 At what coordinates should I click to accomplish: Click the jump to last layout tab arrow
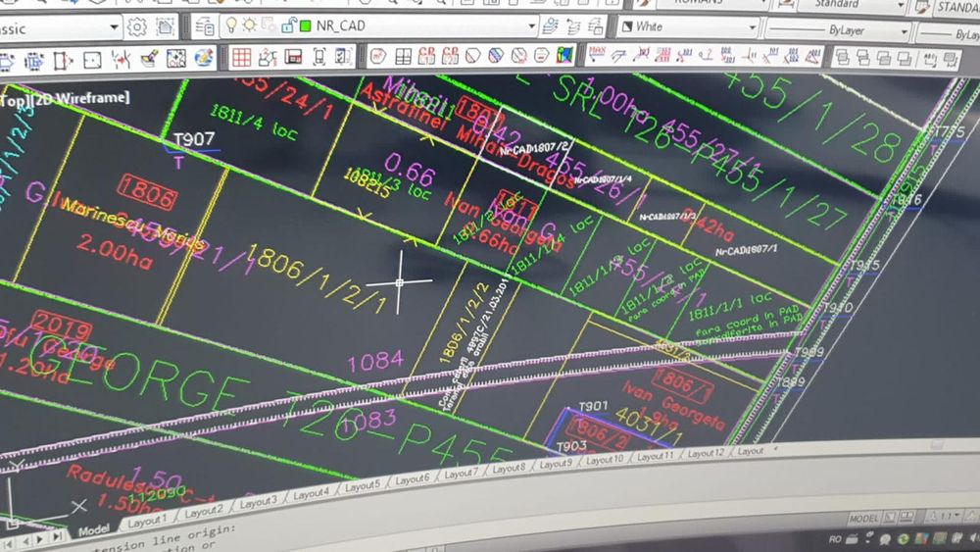click(57, 535)
